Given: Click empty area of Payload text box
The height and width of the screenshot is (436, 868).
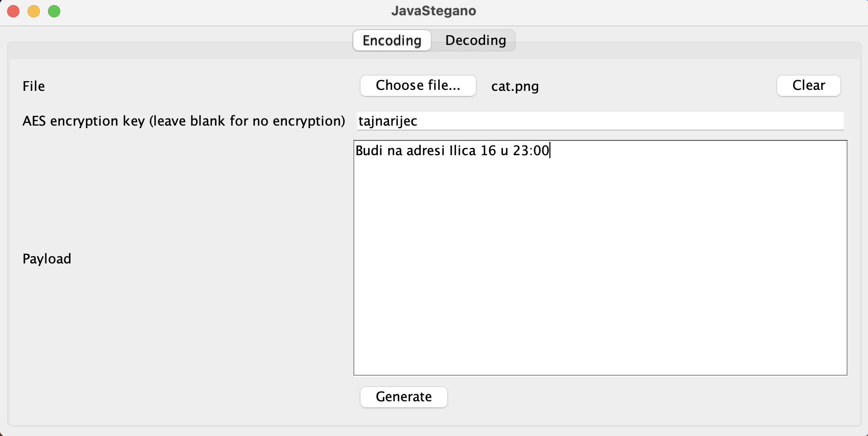Looking at the screenshot, I should point(600,265).
